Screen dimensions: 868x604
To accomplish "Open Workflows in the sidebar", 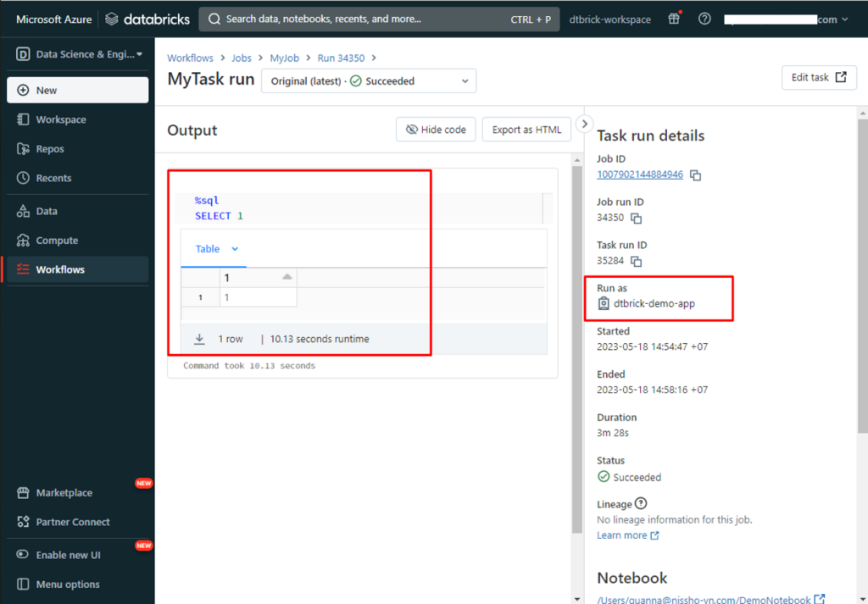I will tap(60, 269).
